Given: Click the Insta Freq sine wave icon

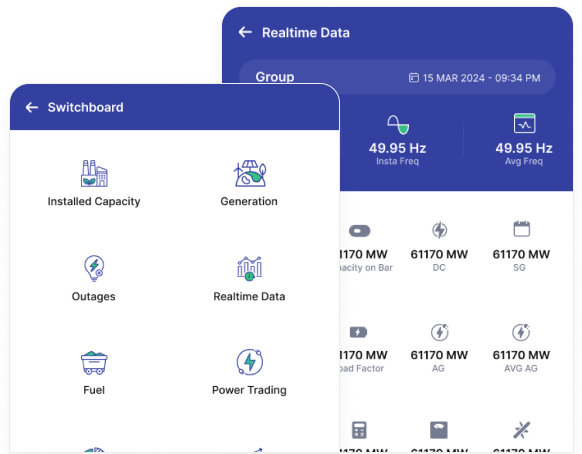Looking at the screenshot, I should click(x=398, y=124).
